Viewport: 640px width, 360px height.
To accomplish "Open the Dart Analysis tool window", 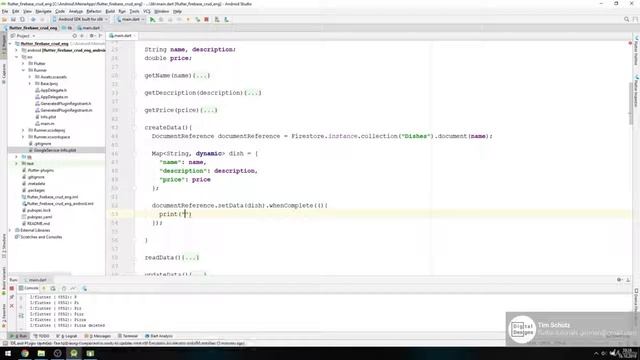I will tap(159, 336).
